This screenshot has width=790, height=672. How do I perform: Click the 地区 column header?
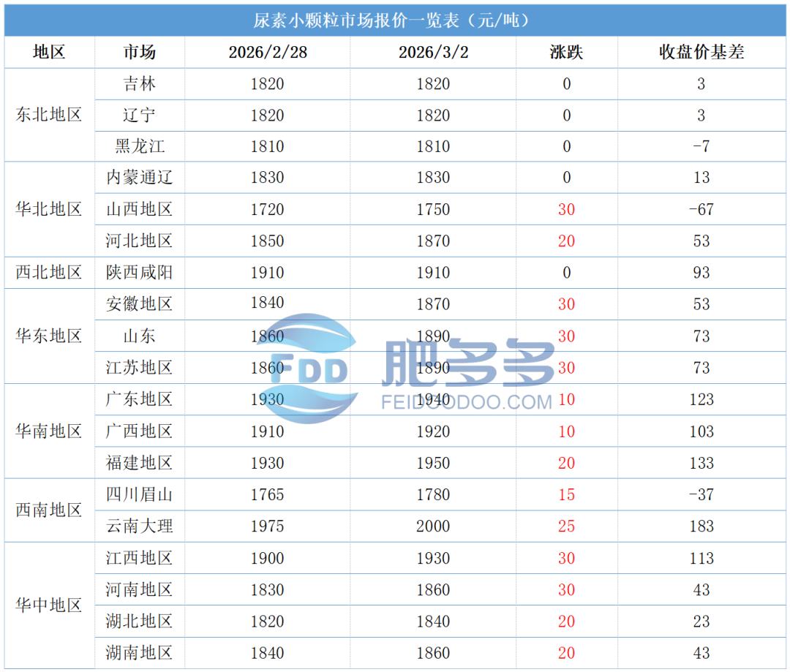click(x=48, y=52)
